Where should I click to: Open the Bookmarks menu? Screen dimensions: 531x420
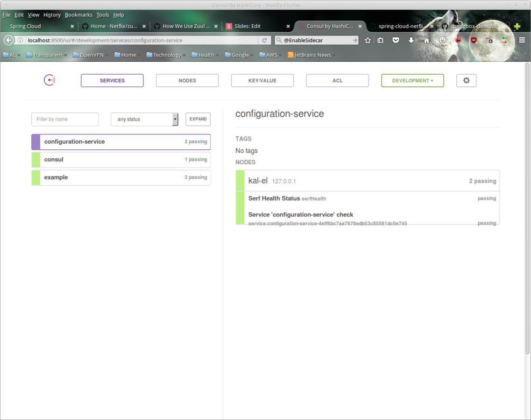[x=78, y=15]
